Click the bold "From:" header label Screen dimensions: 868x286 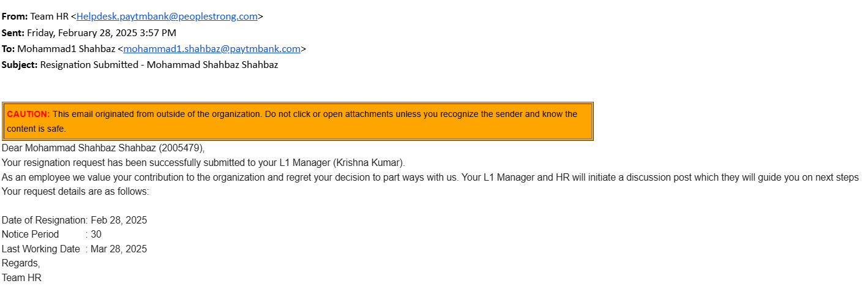click(x=14, y=17)
